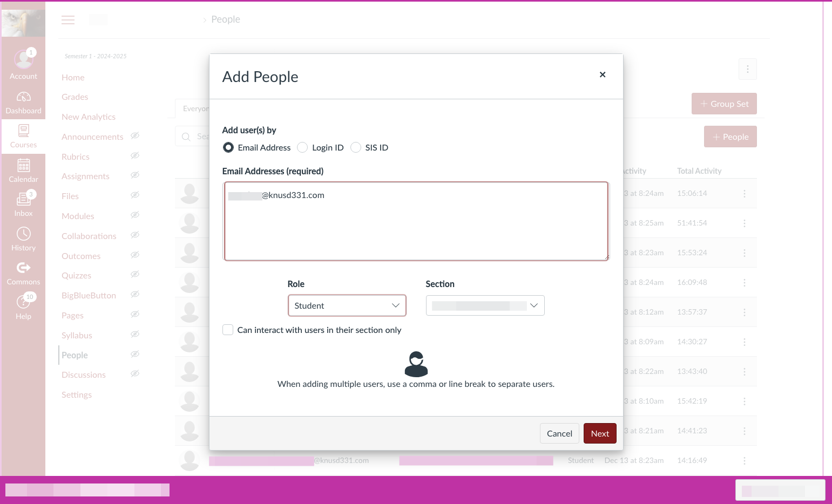Open the Syllabus course menu item
832x504 pixels.
(77, 336)
